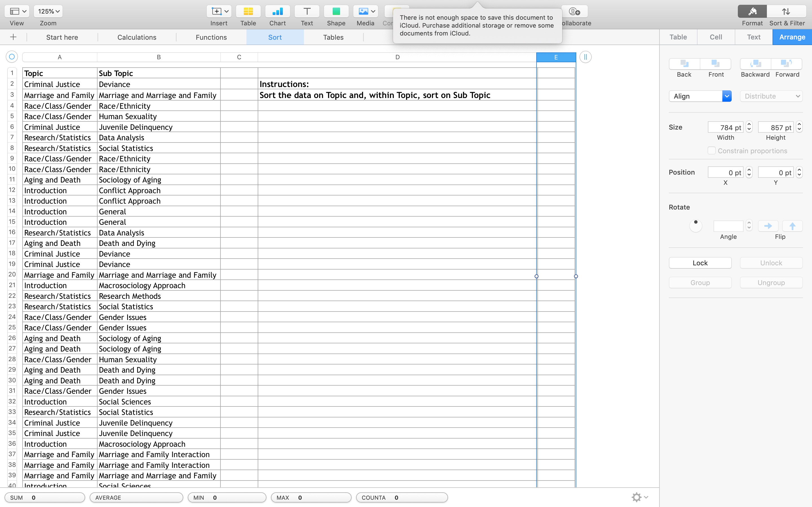Select the Tables tab
Viewport: 812px width, 507px height.
coord(333,37)
